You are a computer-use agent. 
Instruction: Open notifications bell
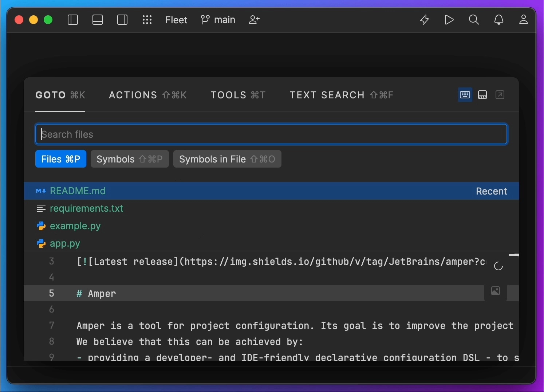click(x=499, y=20)
